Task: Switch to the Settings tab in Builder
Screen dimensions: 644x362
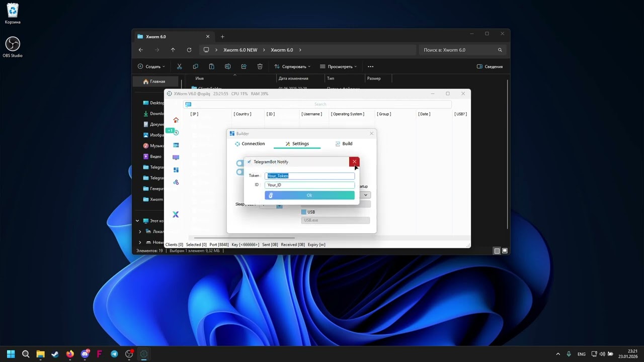Action: (297, 144)
